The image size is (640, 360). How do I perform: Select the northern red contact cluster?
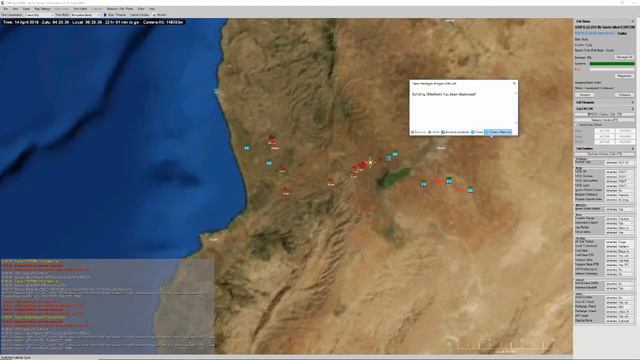tap(273, 141)
